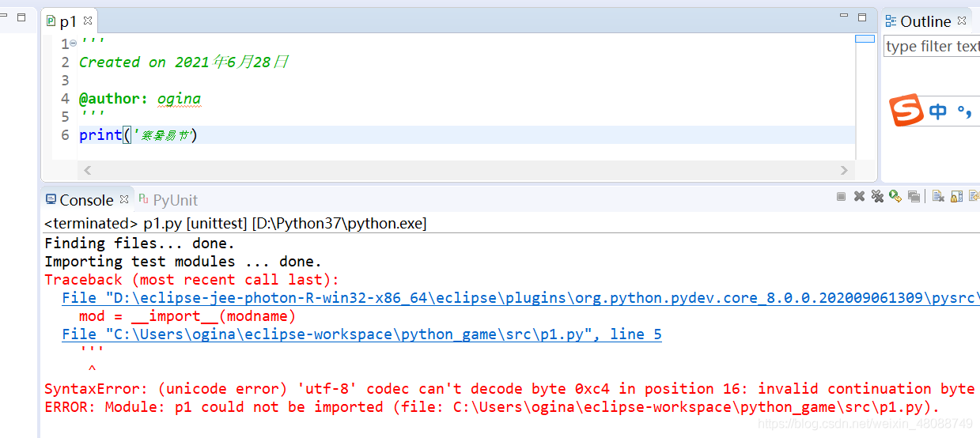
Task: Click Remove Launch gray X icon
Action: coord(859,197)
